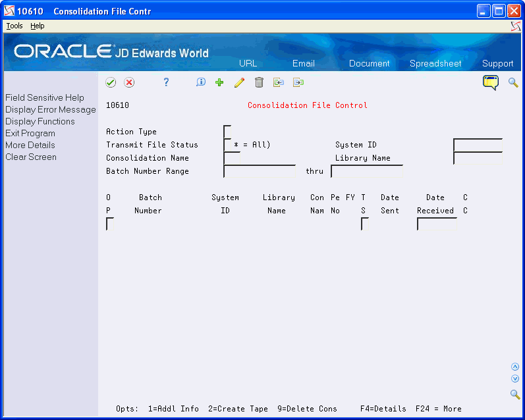Click the F4=Details function text
Viewport: 525px width, 420px height.
coord(383,409)
